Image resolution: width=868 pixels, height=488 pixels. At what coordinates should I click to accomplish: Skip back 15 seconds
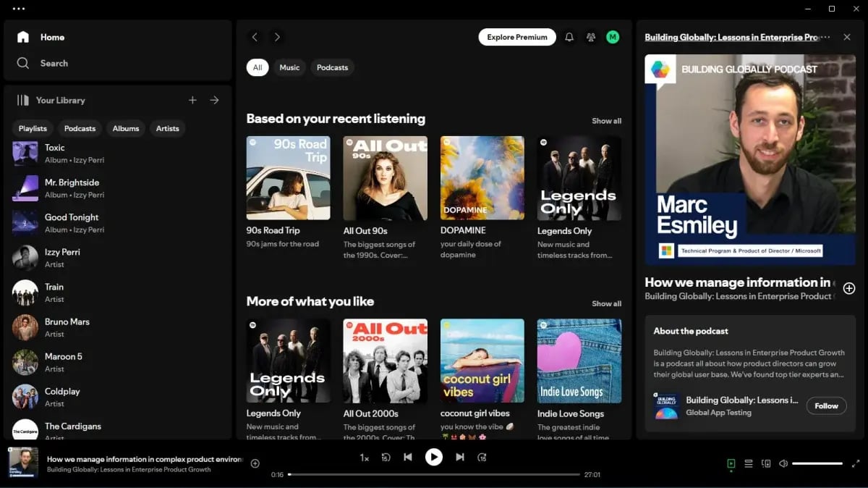coord(386,457)
